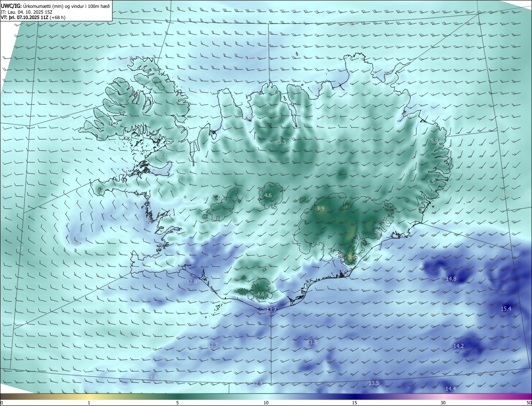Click the 7.1 map value

163,156
